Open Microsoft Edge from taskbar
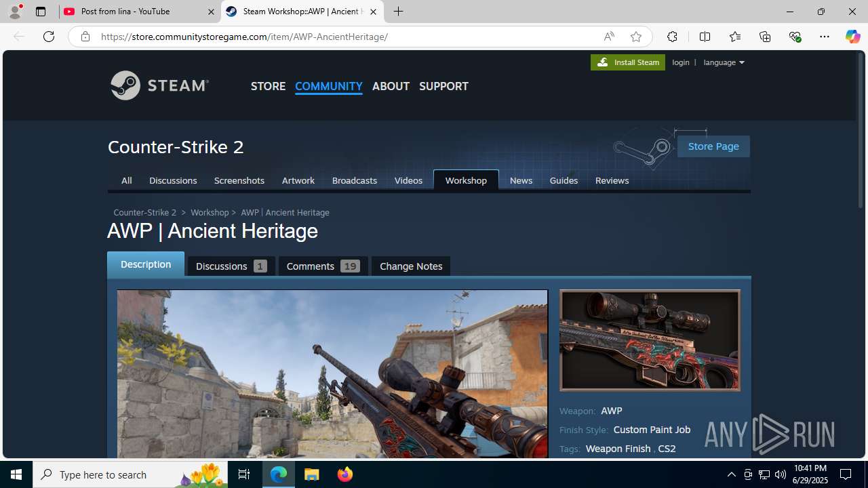The height and width of the screenshot is (488, 868). coord(279,474)
